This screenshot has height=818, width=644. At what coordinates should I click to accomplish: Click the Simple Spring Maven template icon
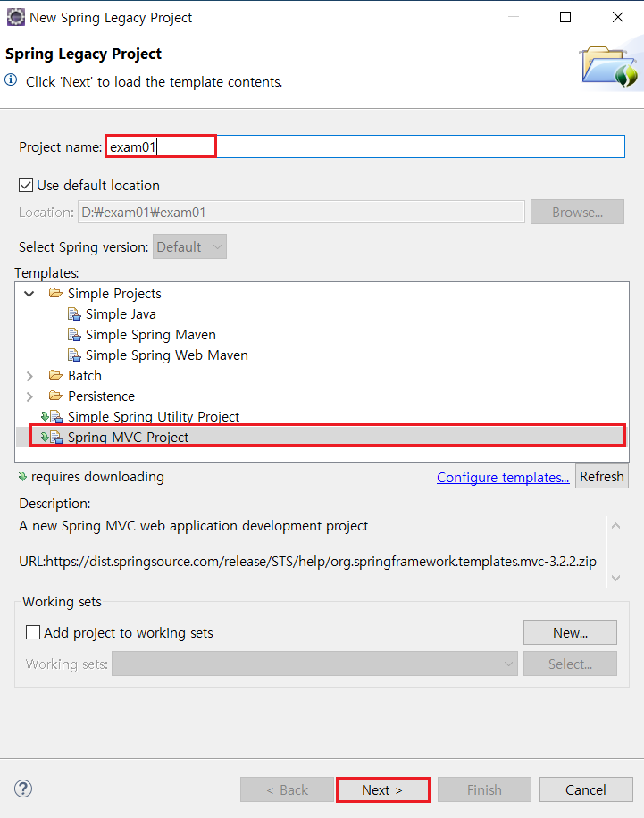[74, 334]
